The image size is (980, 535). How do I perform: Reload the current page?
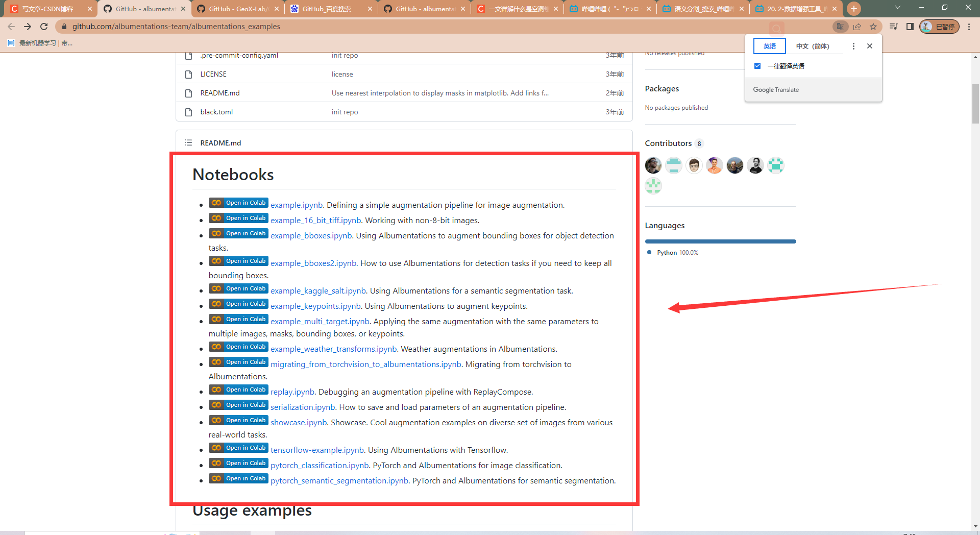[x=44, y=27]
